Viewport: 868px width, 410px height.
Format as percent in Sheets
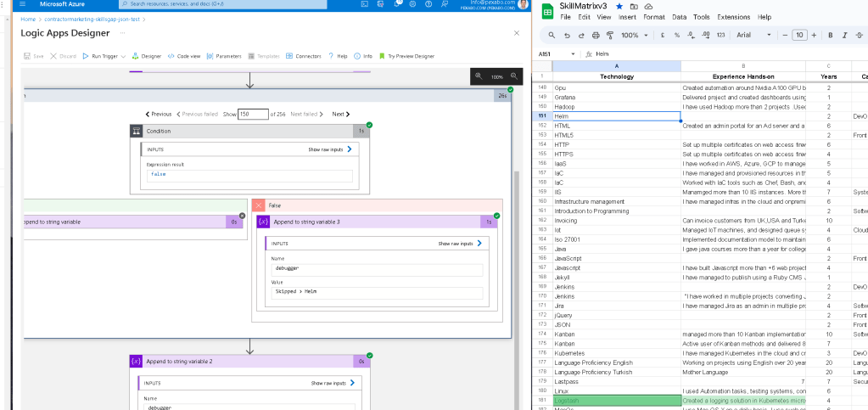(x=676, y=35)
